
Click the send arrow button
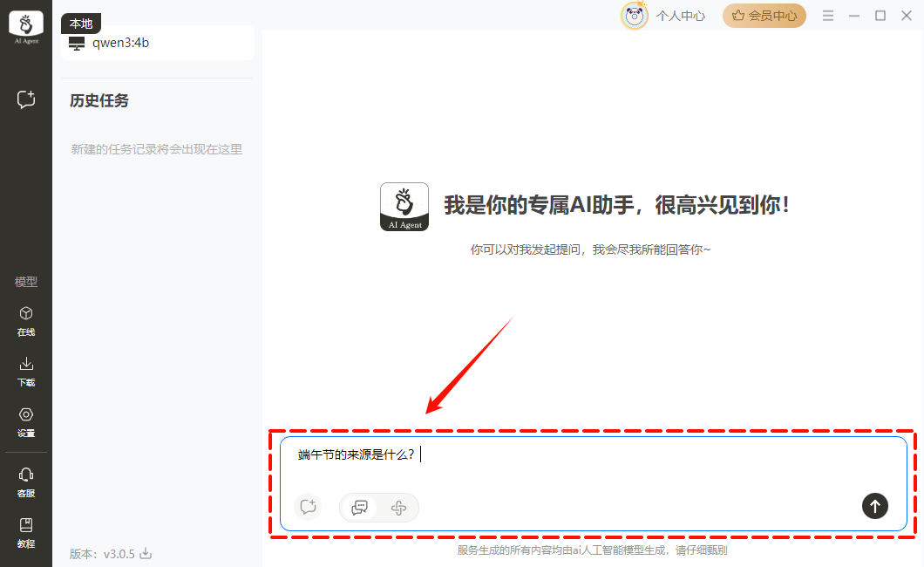pos(875,506)
